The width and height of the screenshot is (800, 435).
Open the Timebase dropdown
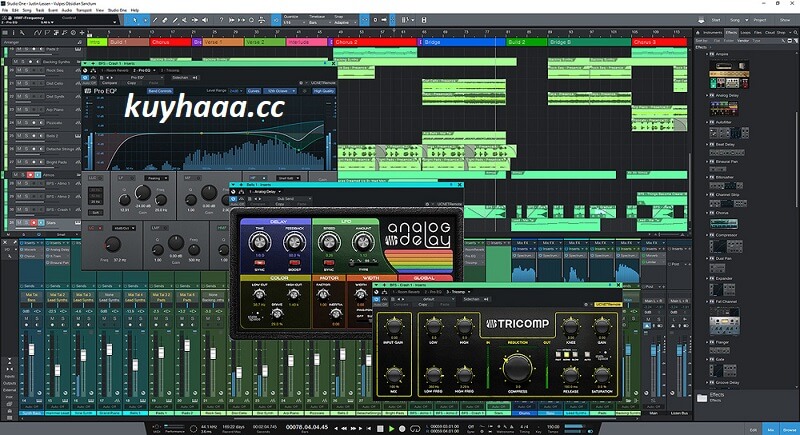317,22
